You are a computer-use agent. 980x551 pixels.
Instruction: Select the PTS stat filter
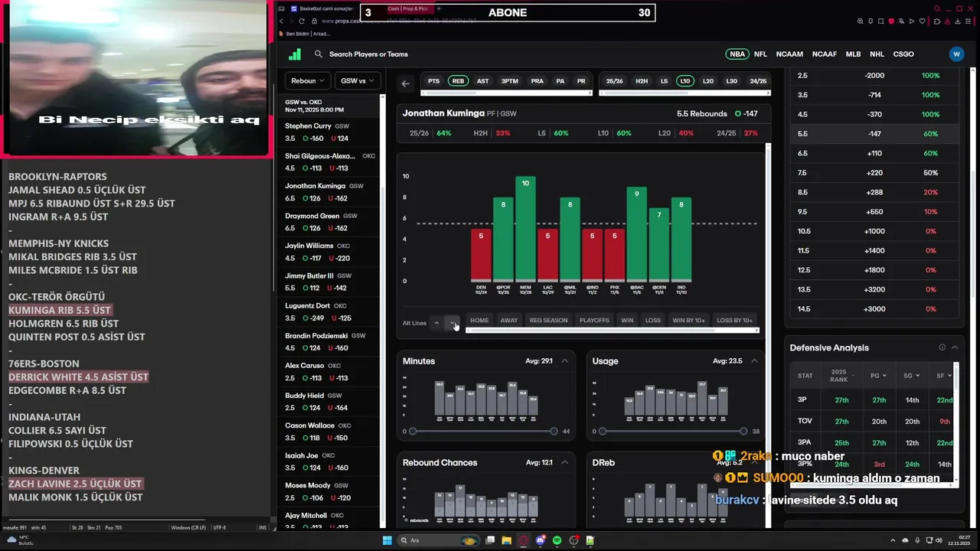[x=434, y=81]
